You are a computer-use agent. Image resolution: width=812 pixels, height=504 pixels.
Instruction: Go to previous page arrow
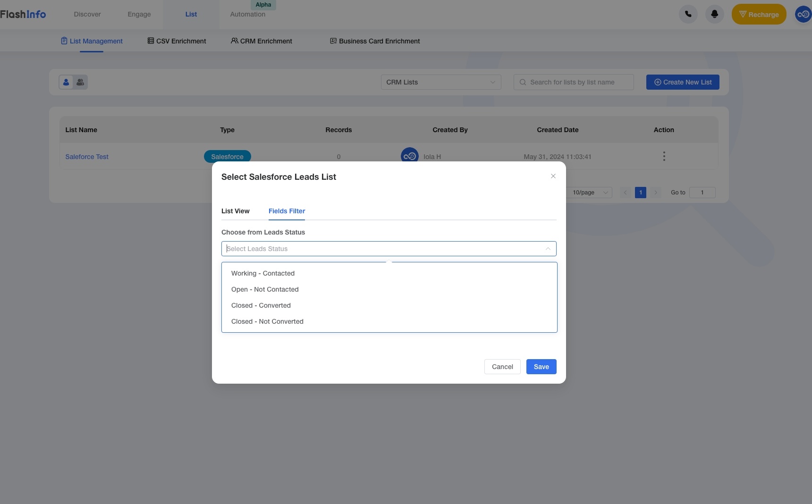point(625,193)
